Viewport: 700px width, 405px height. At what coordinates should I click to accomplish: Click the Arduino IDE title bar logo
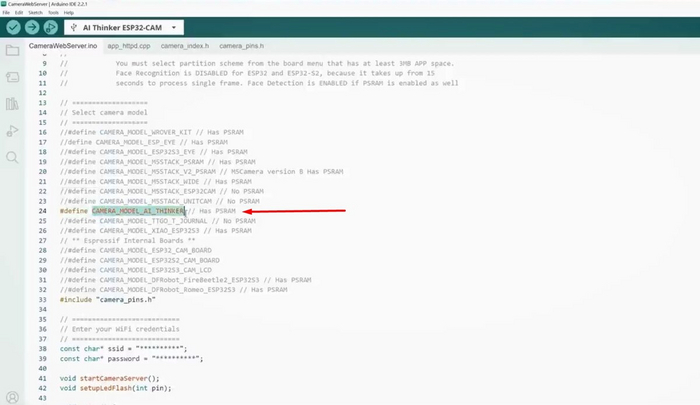(x=4, y=4)
